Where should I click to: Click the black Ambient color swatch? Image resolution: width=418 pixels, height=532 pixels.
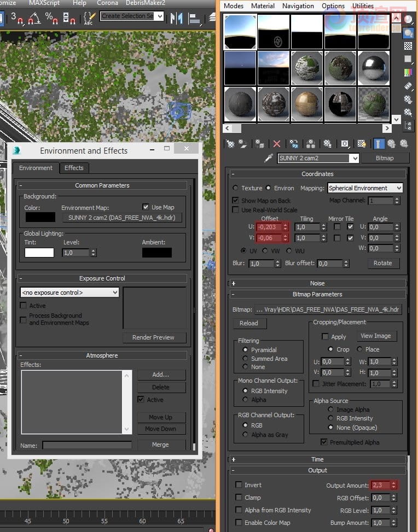157,253
